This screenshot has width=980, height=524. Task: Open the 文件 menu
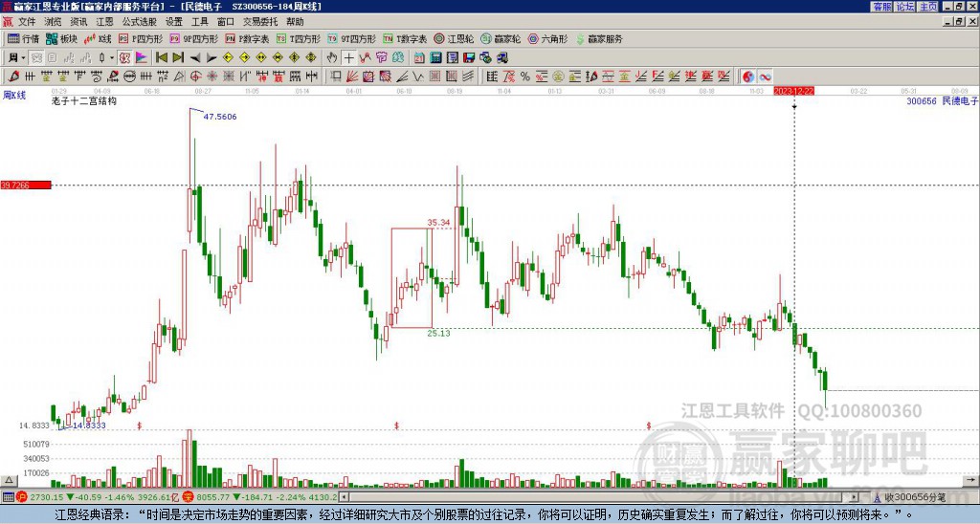tap(27, 22)
